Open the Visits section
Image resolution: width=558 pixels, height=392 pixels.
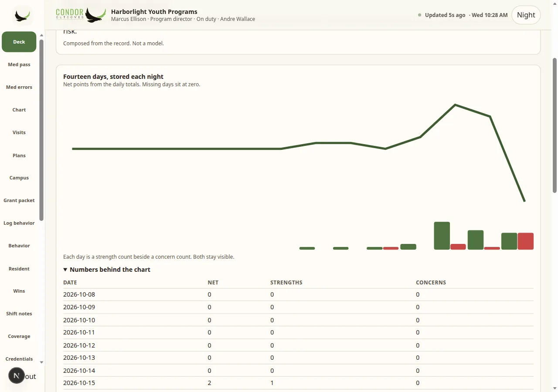(x=19, y=132)
